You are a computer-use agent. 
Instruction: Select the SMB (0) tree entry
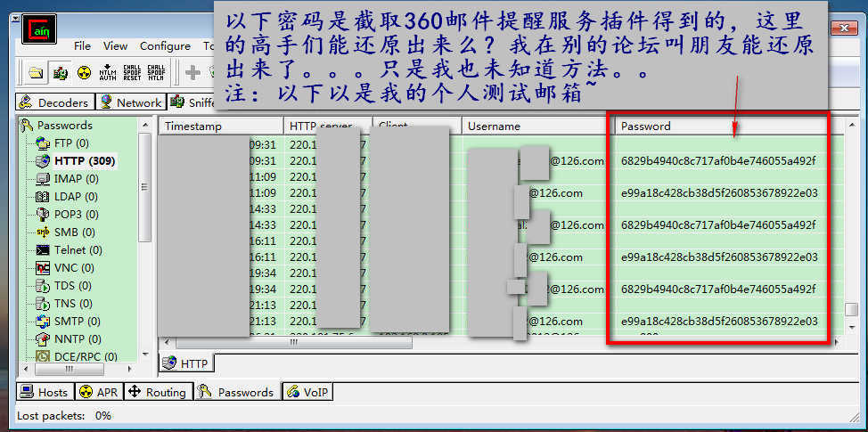65,232
